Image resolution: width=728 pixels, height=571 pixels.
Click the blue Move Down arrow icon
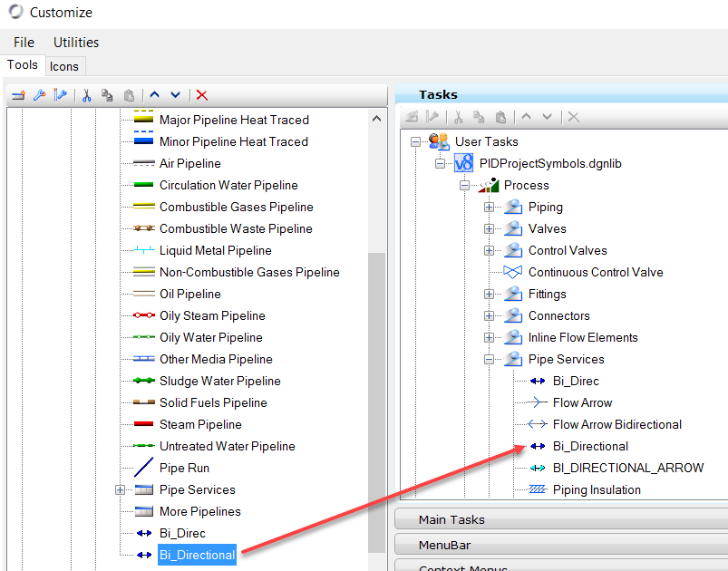(175, 95)
